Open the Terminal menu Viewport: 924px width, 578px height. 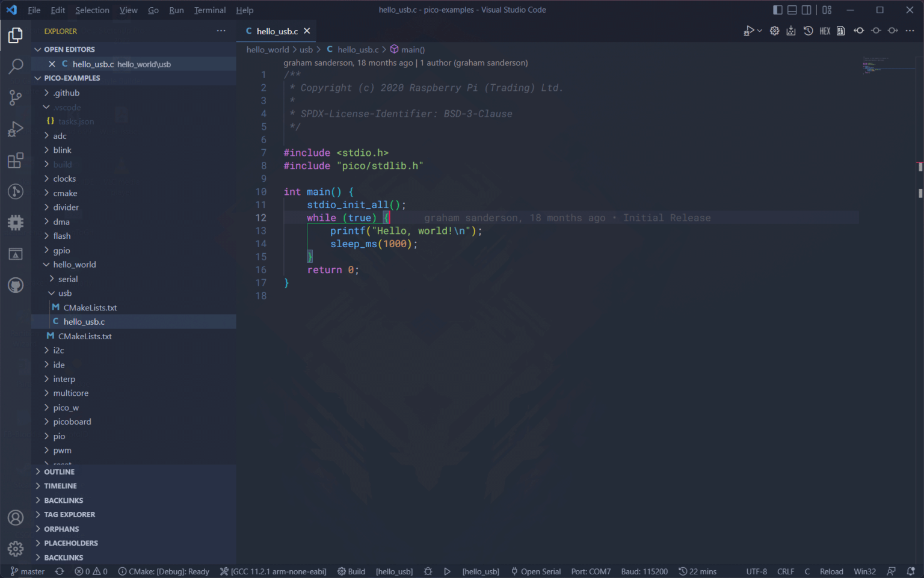point(210,10)
